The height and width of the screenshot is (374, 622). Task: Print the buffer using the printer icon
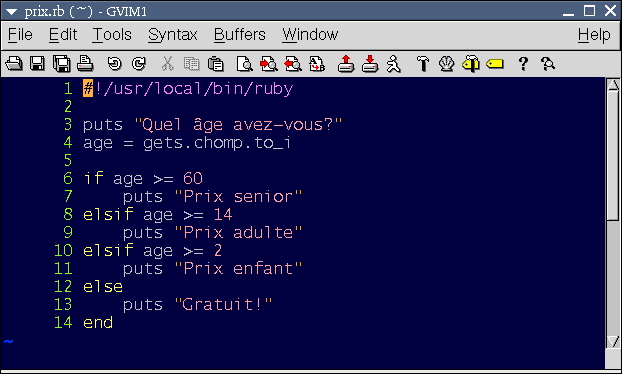click(85, 63)
